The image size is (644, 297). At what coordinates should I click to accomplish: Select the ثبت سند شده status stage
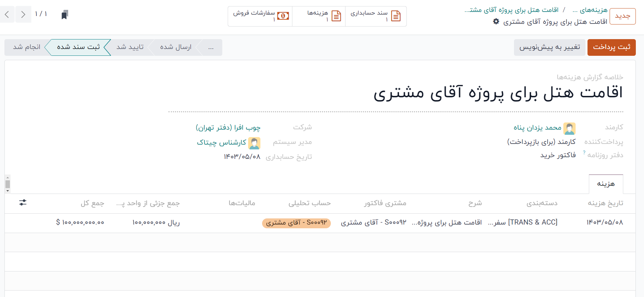[78, 47]
